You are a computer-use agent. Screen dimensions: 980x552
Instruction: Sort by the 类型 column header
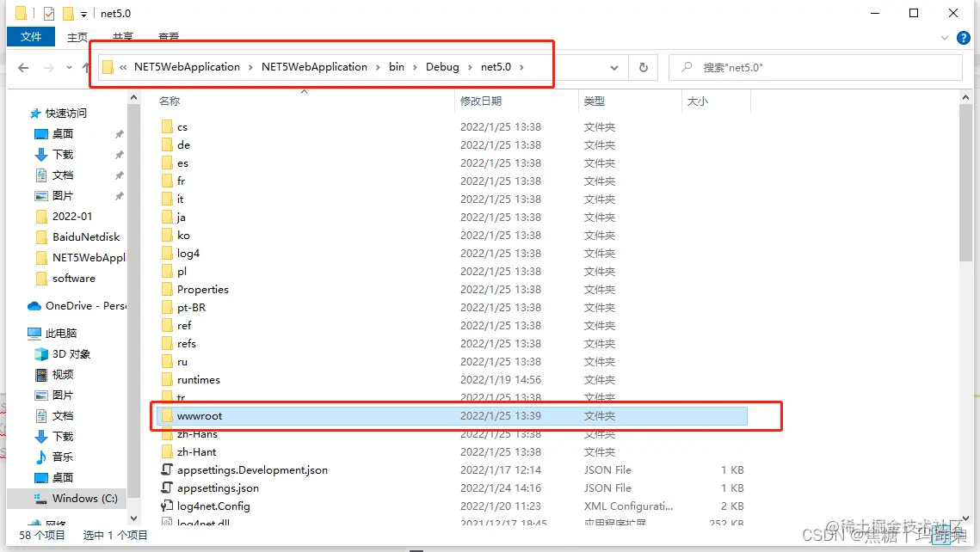point(594,101)
